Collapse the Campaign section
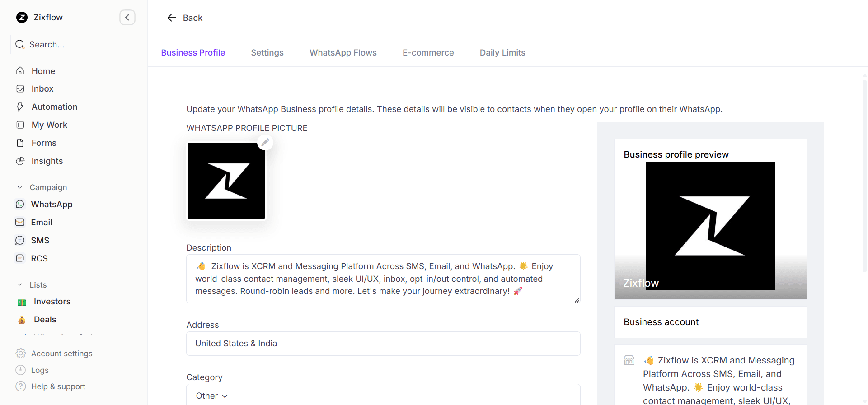 20,187
